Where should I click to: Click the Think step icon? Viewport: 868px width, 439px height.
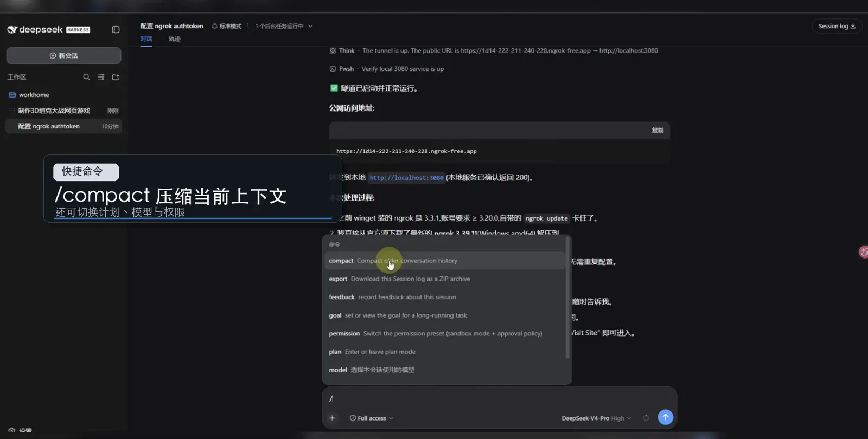(x=333, y=50)
